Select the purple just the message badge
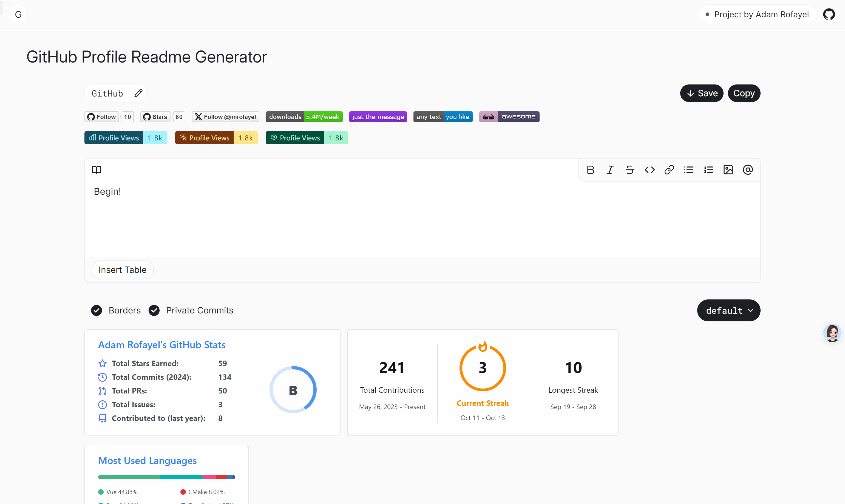 pyautogui.click(x=378, y=117)
